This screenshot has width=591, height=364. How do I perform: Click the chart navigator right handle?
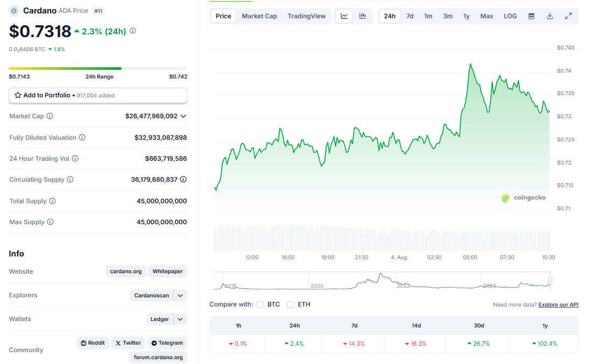[x=550, y=281]
